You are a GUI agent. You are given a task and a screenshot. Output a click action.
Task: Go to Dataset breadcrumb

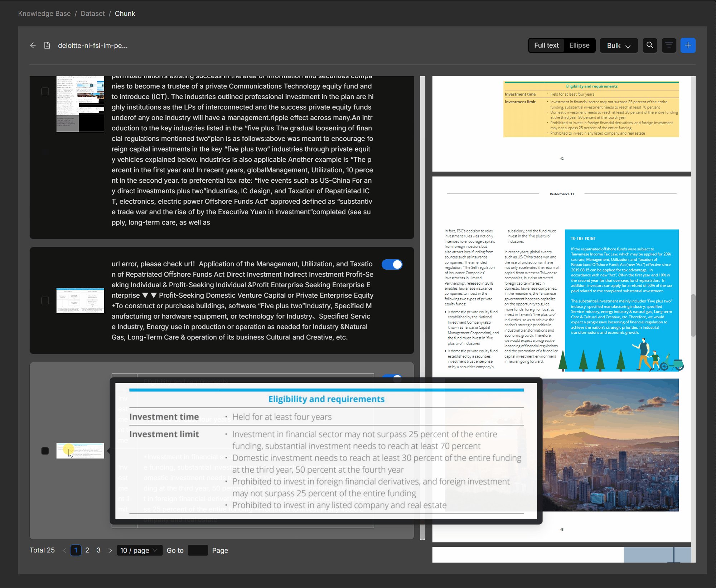[93, 14]
